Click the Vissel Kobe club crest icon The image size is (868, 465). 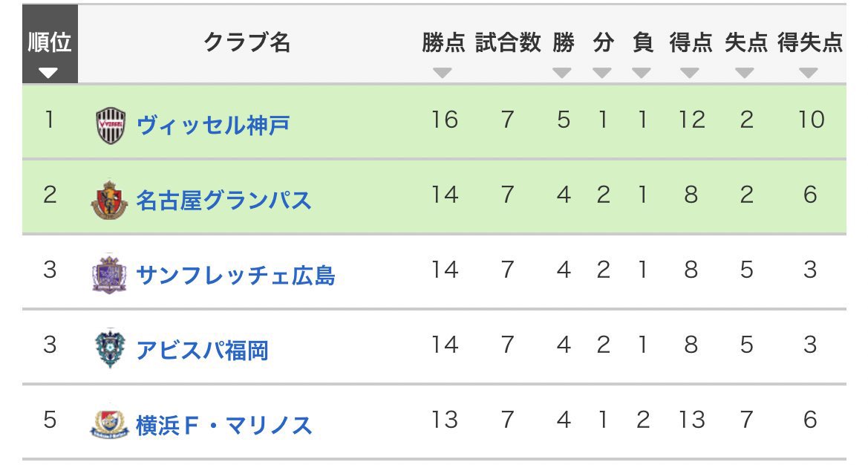click(x=111, y=124)
